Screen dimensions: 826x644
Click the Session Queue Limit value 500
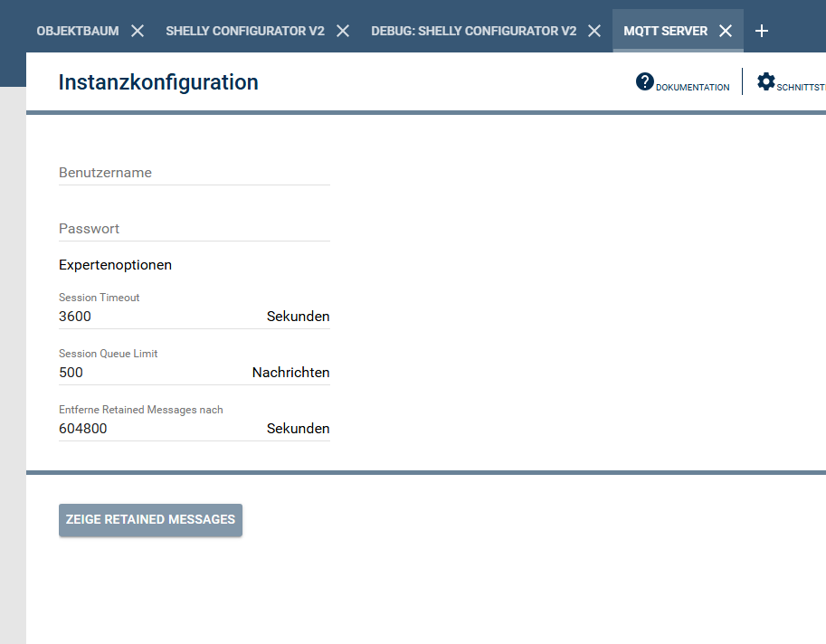(x=71, y=373)
